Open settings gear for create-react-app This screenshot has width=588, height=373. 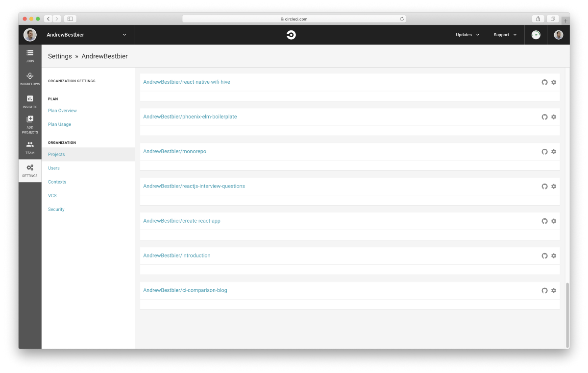pyautogui.click(x=554, y=221)
